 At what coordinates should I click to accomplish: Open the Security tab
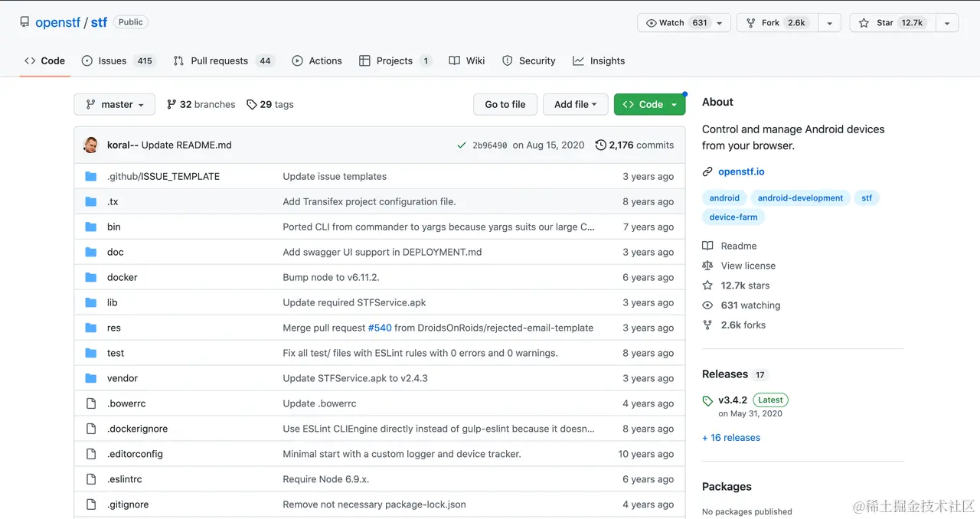click(529, 60)
